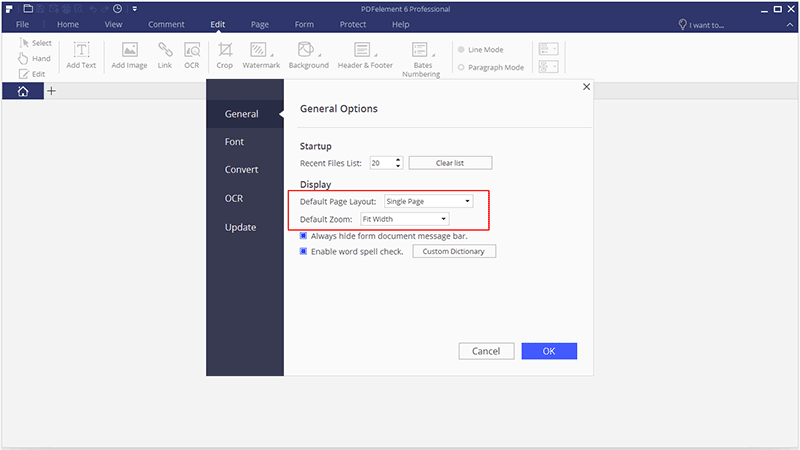Switch to the Protect ribbon tab
800x450 pixels.
[x=353, y=24]
